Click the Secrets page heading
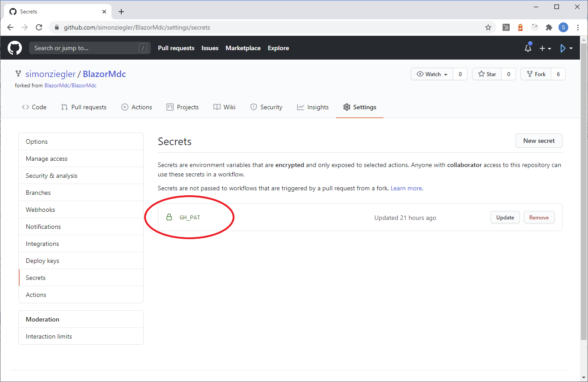Image resolution: width=588 pixels, height=382 pixels. (175, 142)
